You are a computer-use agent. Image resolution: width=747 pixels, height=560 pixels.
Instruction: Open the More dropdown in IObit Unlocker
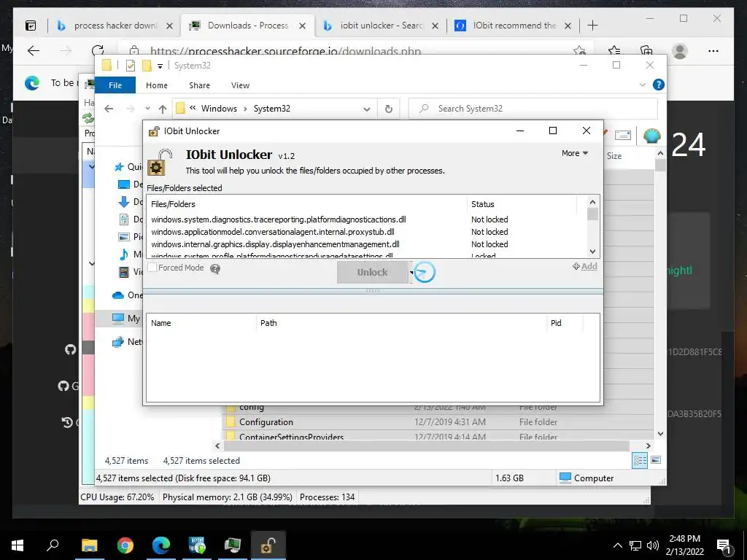[575, 153]
